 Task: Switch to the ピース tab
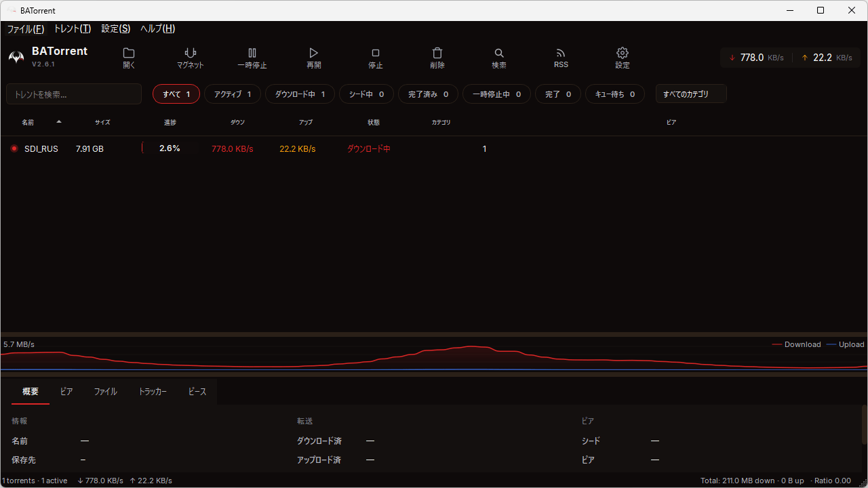pyautogui.click(x=197, y=392)
